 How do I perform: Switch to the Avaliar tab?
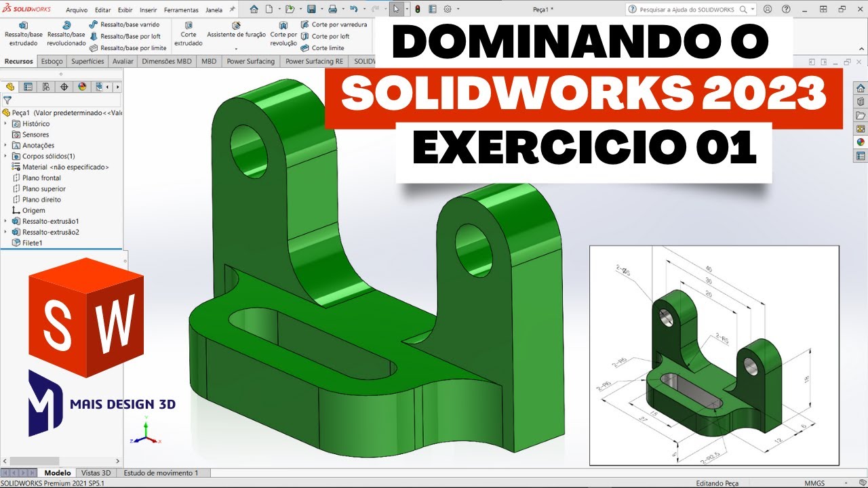point(123,61)
